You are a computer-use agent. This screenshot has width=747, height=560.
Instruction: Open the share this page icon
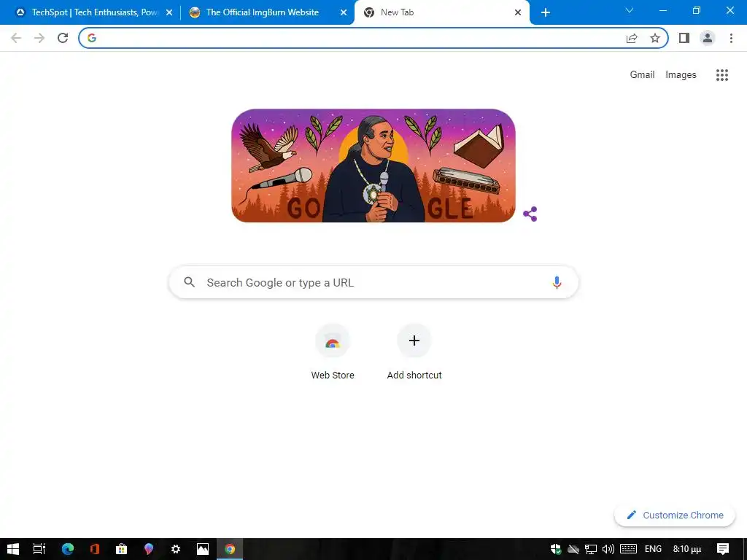pos(632,38)
